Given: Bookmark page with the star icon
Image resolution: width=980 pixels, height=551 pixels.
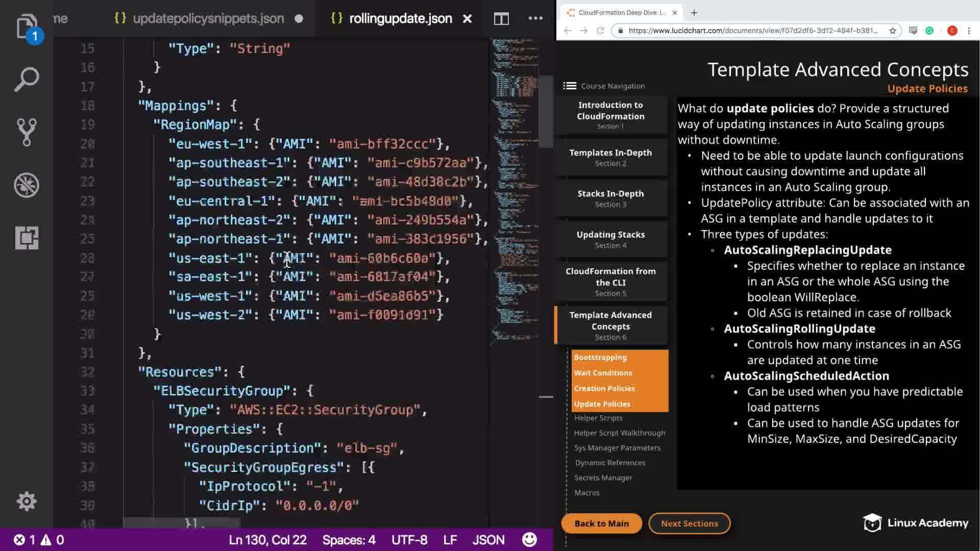Looking at the screenshot, I should [x=893, y=31].
